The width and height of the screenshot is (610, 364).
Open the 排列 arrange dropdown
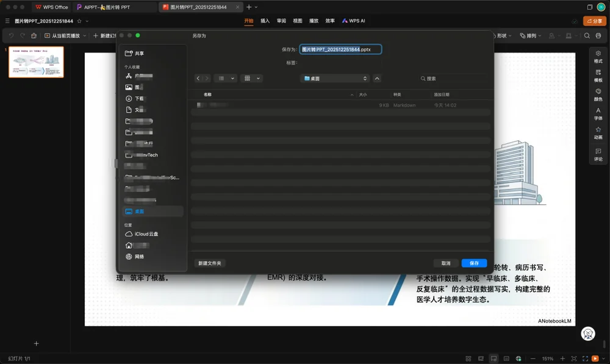531,35
